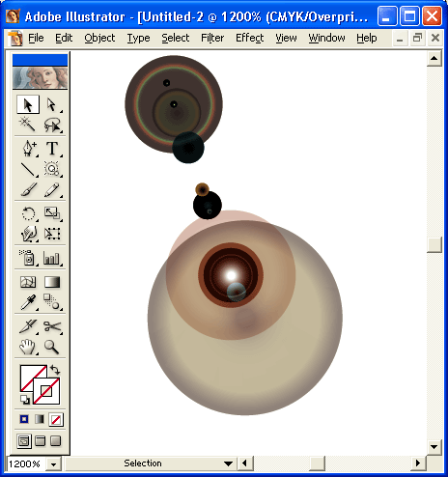Screen dimensions: 448x477
Task: Switch to Gradient fill mode
Action: point(40,419)
